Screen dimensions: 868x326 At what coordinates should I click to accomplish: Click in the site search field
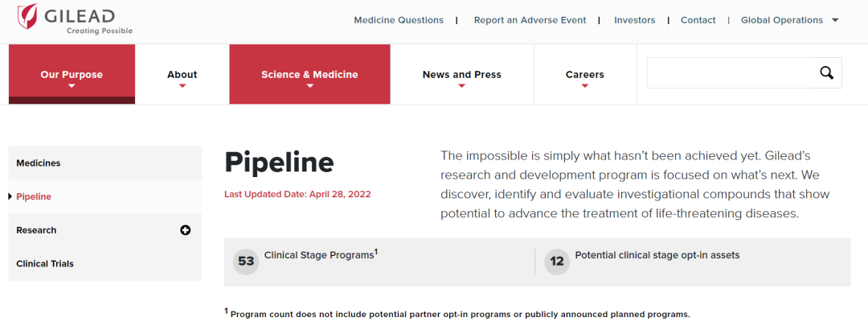pyautogui.click(x=731, y=72)
